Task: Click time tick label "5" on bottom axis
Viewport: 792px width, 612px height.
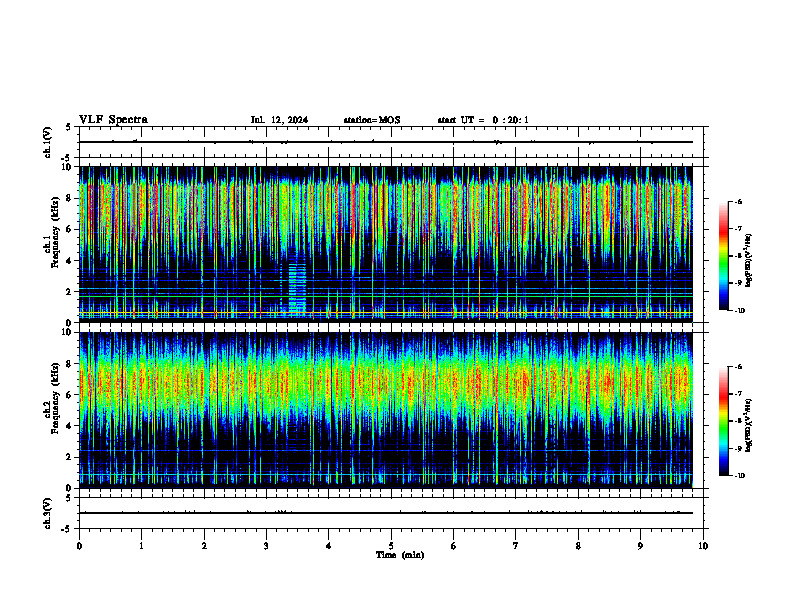Action: pyautogui.click(x=391, y=546)
